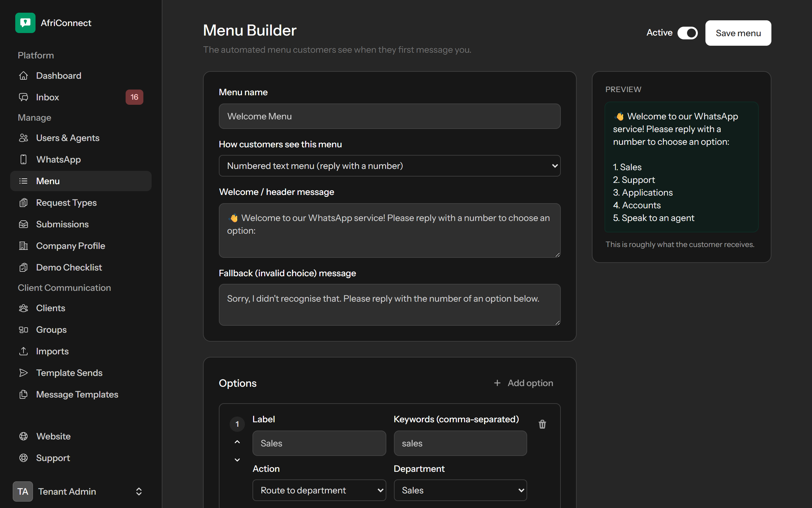Click the Menu name input field
812x508 pixels.
390,116
